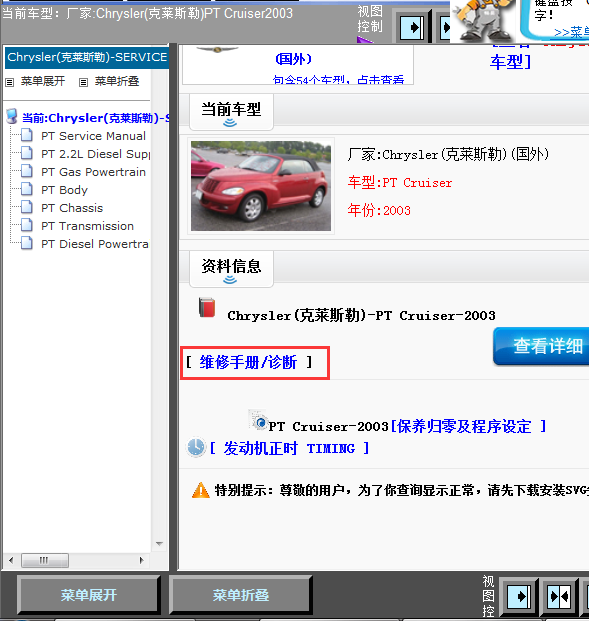Screen dimensions: 589x621
Task: Click 厂家:Chrysler(克莱斯勒)(国外) text
Action: click(x=448, y=154)
